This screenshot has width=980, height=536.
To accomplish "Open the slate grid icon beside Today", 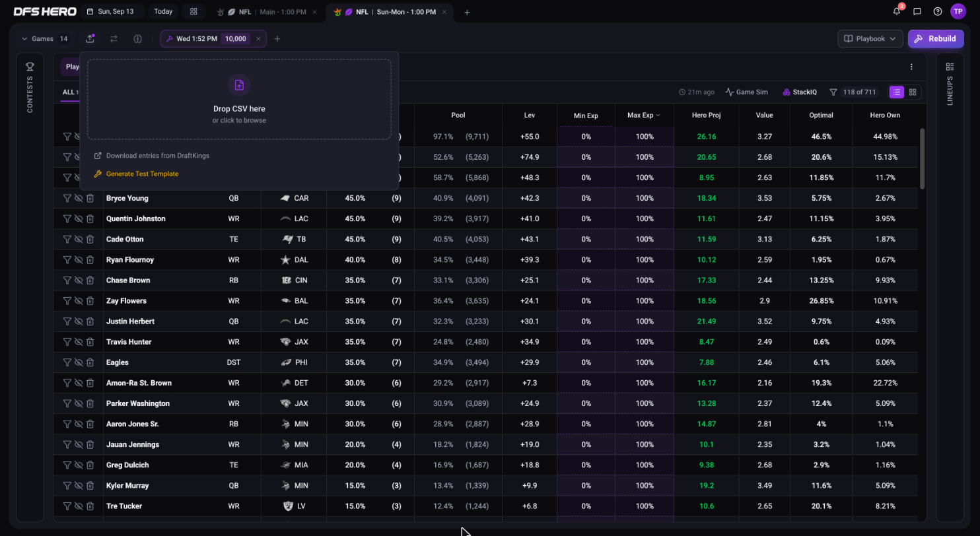I will point(193,11).
